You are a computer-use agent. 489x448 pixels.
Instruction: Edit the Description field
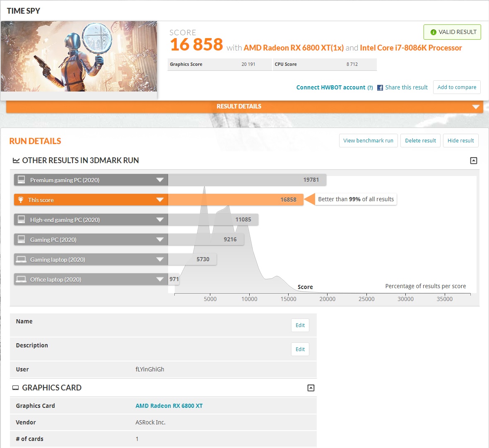coord(300,349)
